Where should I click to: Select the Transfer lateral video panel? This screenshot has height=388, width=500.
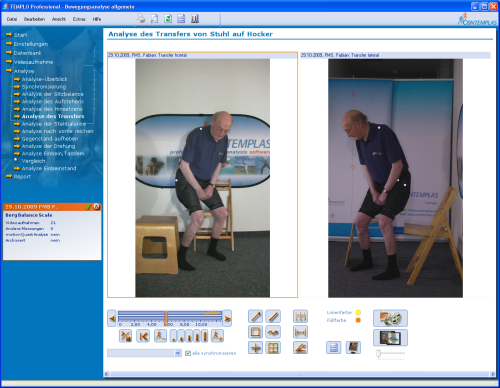(x=395, y=175)
